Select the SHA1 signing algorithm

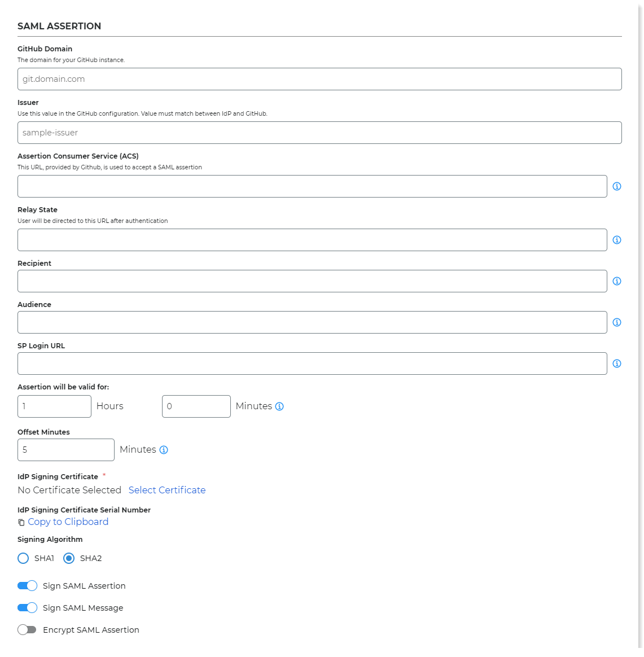(x=23, y=558)
